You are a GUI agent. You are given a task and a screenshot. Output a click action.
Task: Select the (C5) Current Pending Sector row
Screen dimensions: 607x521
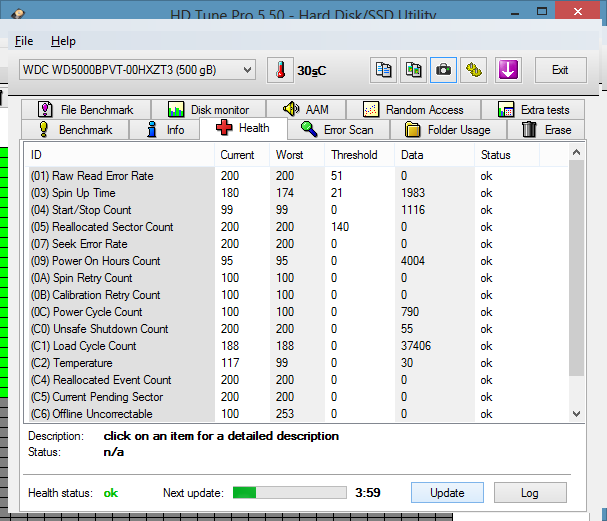297,397
